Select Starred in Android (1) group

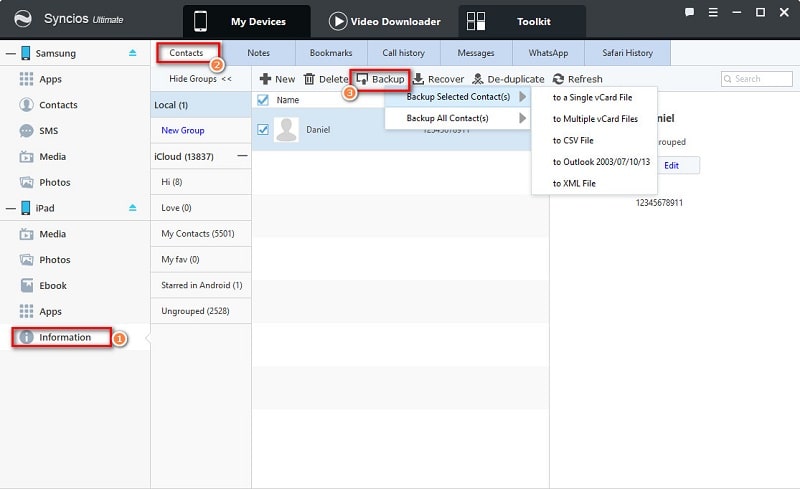point(201,285)
